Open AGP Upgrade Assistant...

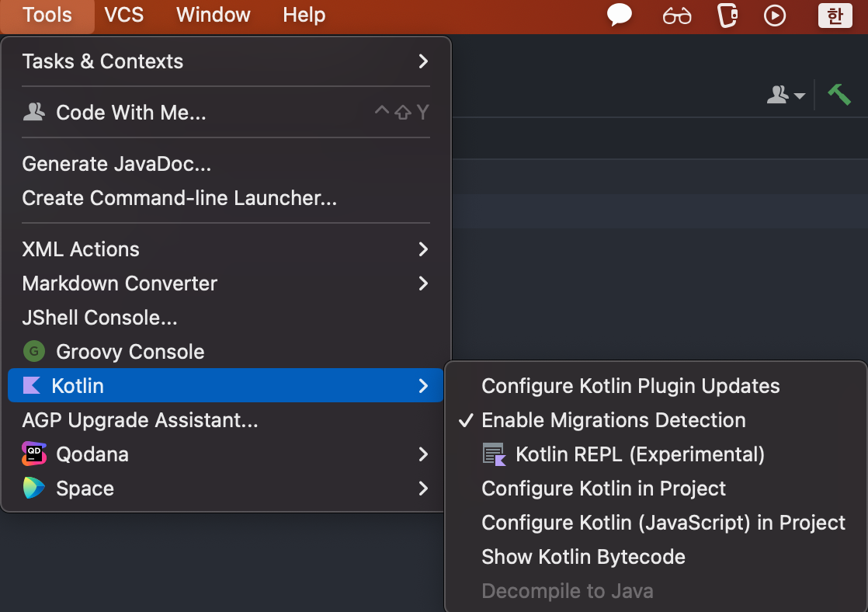(x=226, y=420)
